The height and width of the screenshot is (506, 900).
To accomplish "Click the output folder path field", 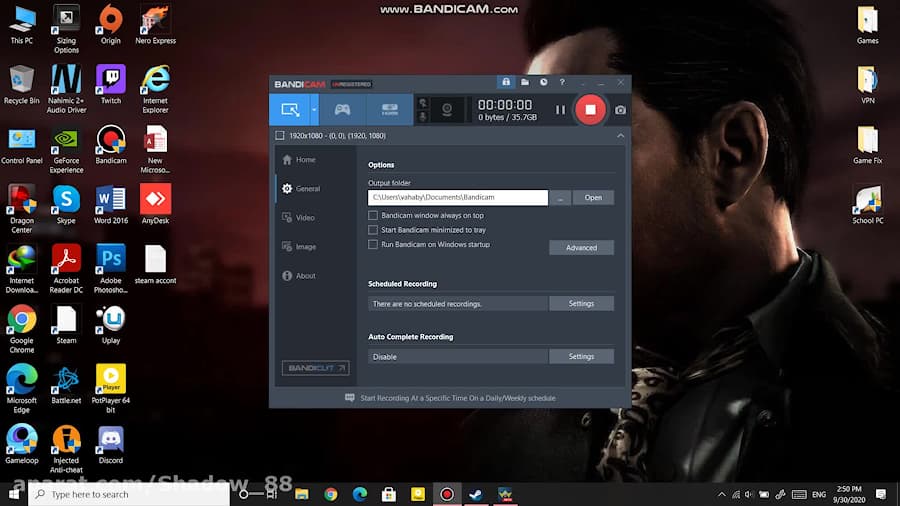I will pyautogui.click(x=457, y=198).
